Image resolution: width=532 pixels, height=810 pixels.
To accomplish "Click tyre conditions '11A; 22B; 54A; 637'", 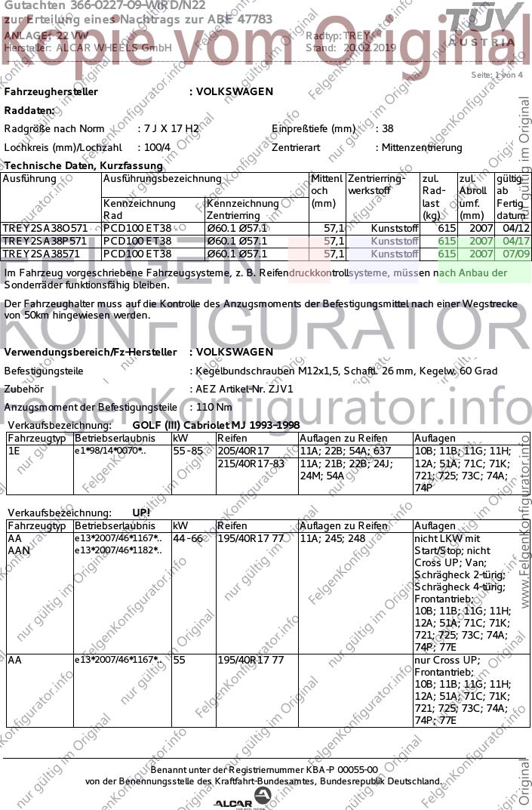I will [346, 451].
